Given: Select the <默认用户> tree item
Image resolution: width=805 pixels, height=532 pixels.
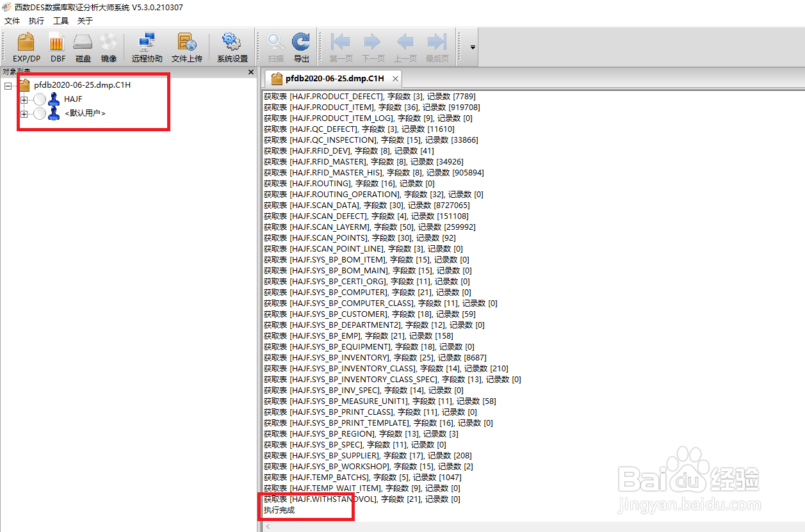Looking at the screenshot, I should [85, 113].
